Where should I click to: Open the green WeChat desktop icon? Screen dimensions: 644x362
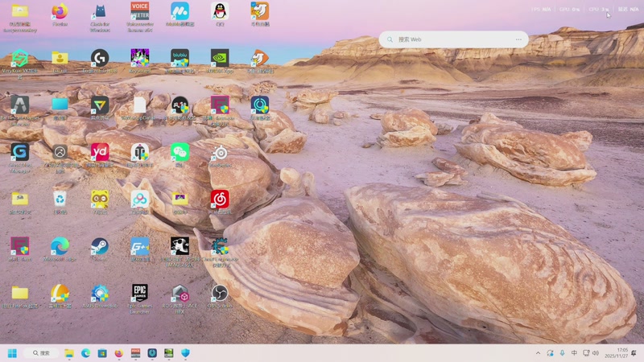[180, 155]
